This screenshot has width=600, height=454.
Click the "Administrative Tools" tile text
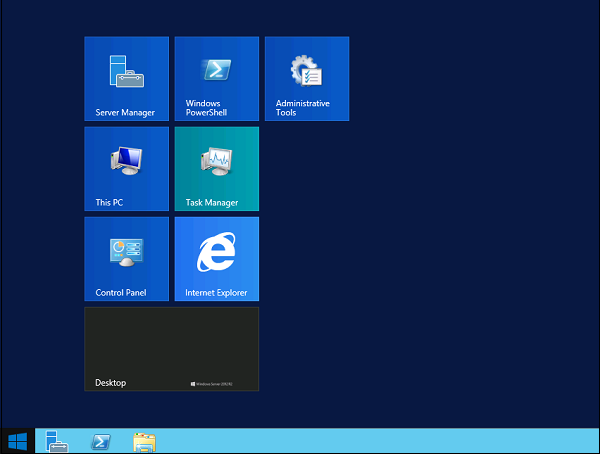[303, 108]
